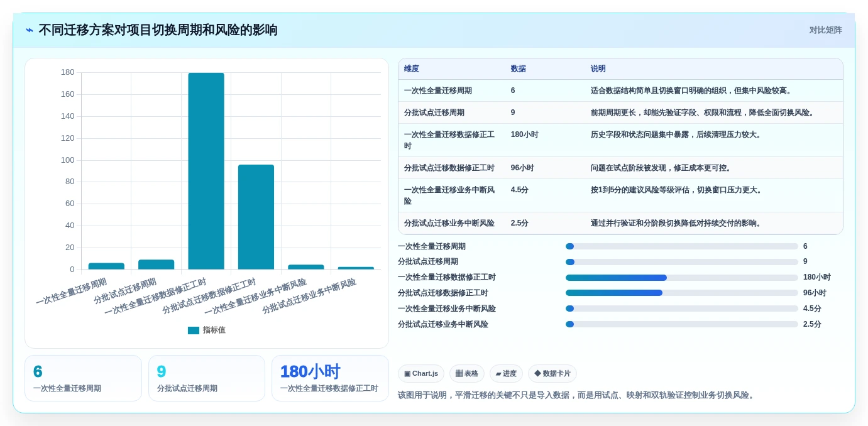Click x-axis label 分批试点迁移业务中断风险
This screenshot has width=868, height=426.
pyautogui.click(x=309, y=297)
